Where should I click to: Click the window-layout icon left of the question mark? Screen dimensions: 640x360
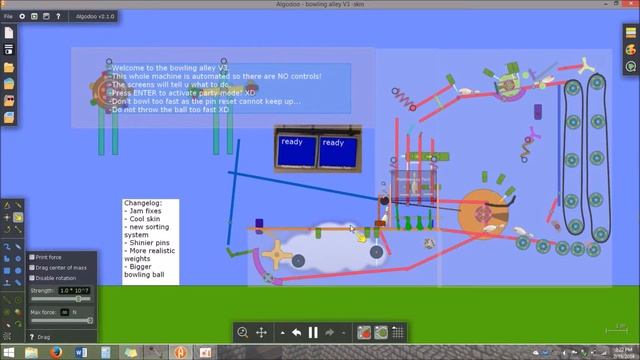tap(46, 16)
